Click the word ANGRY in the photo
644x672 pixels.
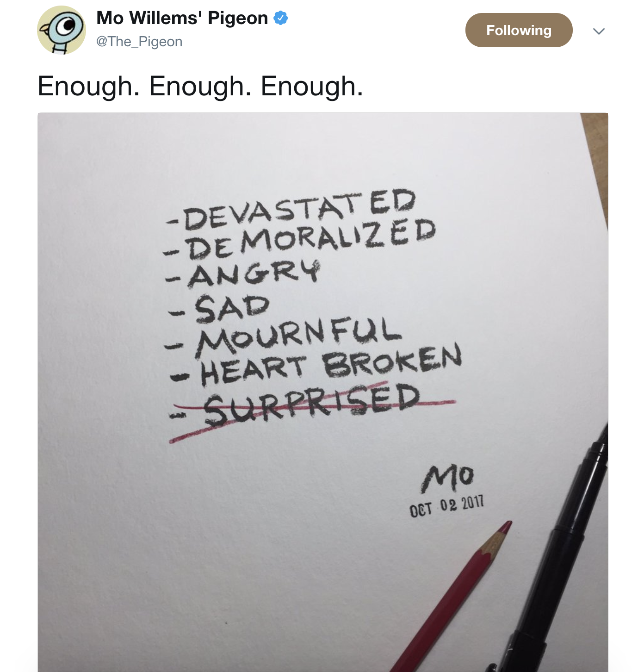pyautogui.click(x=254, y=274)
